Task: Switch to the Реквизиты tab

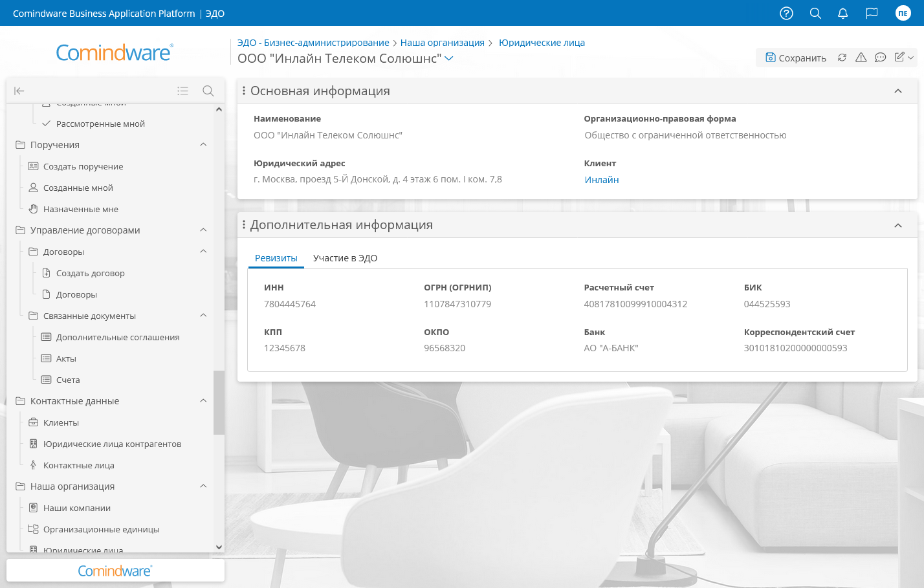Action: [276, 258]
